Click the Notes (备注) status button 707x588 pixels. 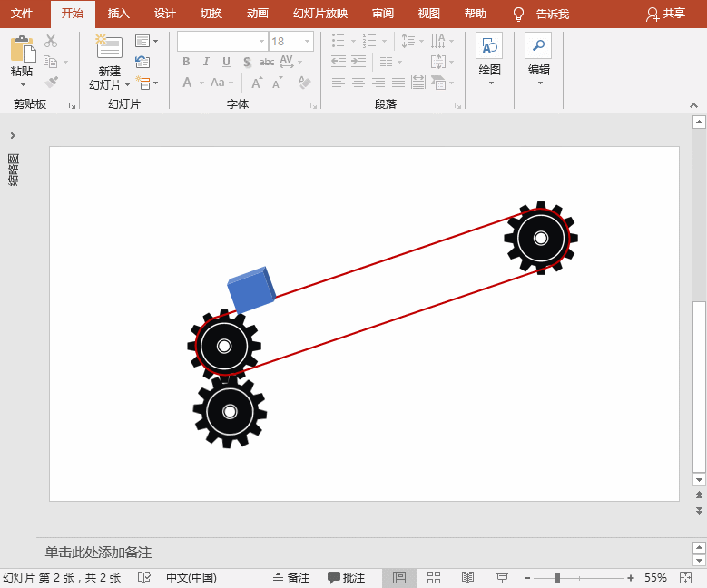[x=291, y=578]
